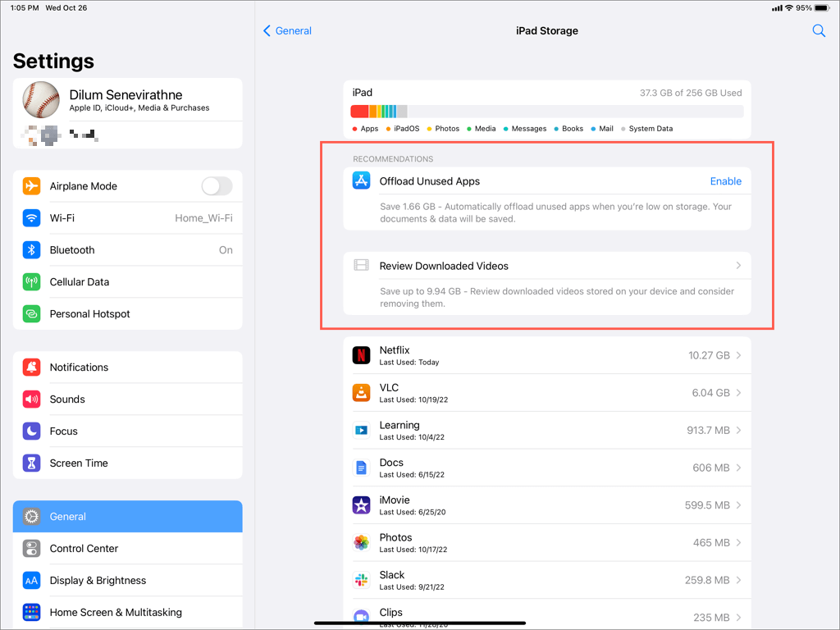Open Learning storage details chevron
This screenshot has height=630, width=840.
tap(738, 430)
